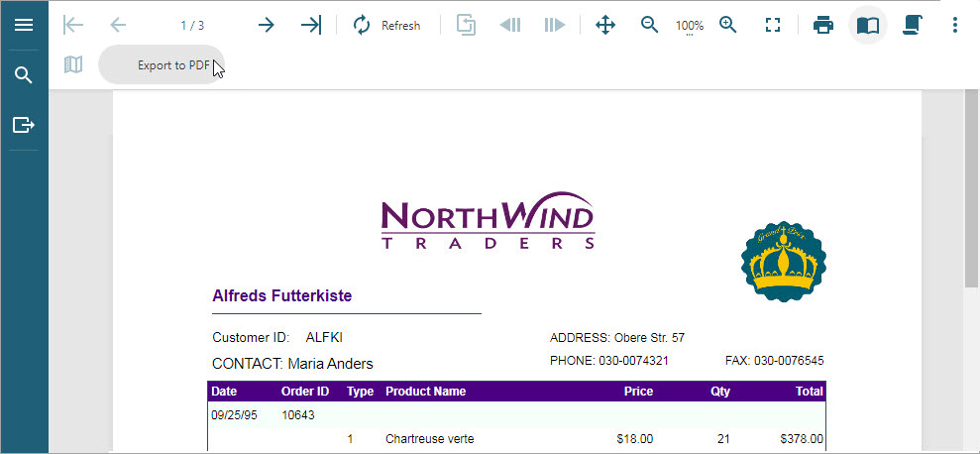Click the history back icon
980x454 pixels.
(510, 25)
